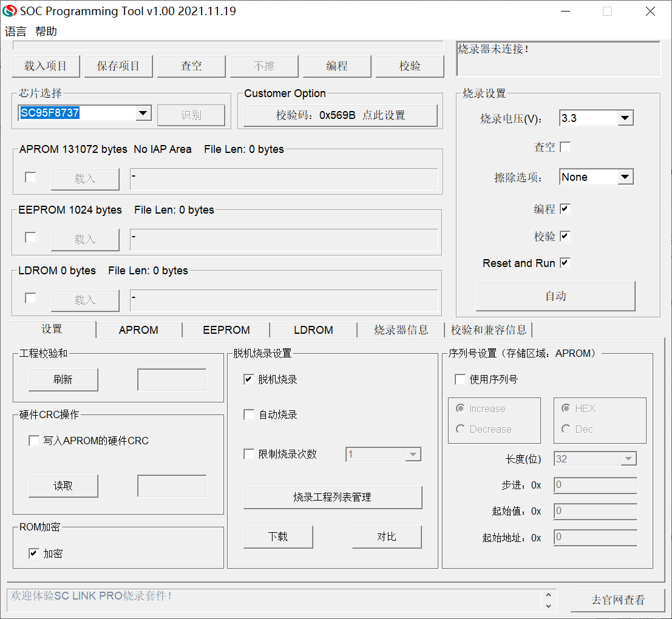The width and height of the screenshot is (672, 619).
Task: Click the 工程校验和 result field
Action: (x=172, y=379)
